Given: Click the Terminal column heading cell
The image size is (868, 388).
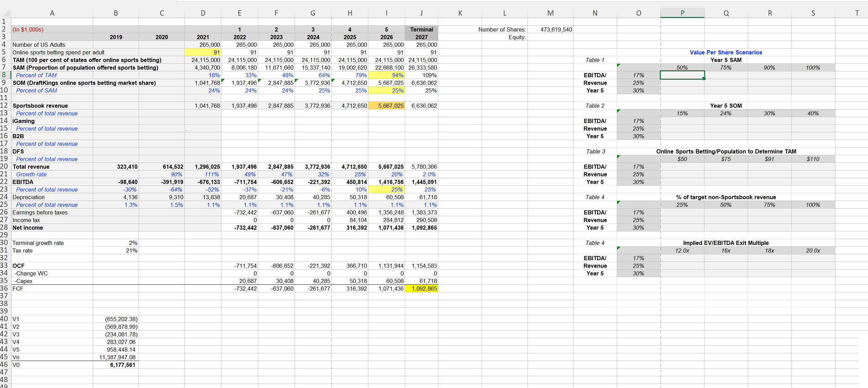Looking at the screenshot, I should pyautogui.click(x=421, y=29).
